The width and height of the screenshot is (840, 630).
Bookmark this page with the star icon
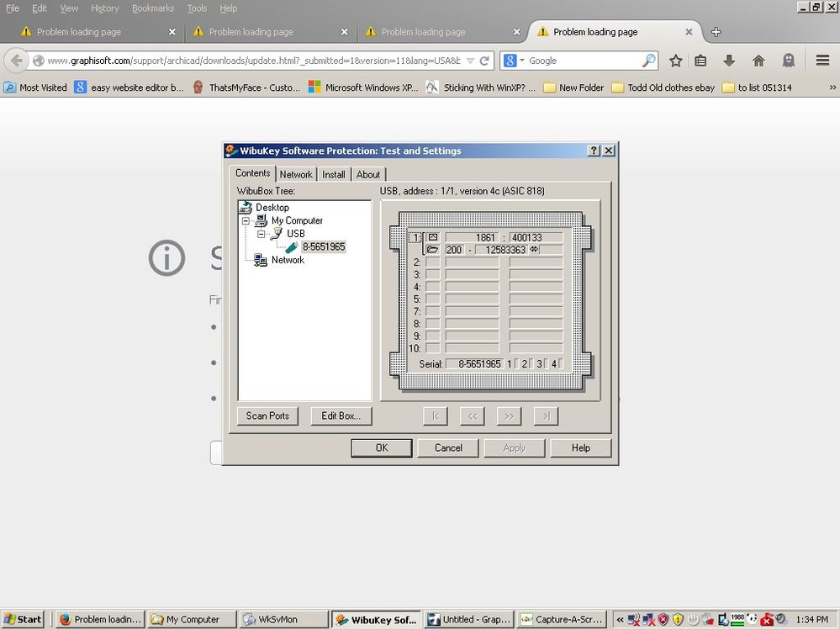tap(675, 61)
